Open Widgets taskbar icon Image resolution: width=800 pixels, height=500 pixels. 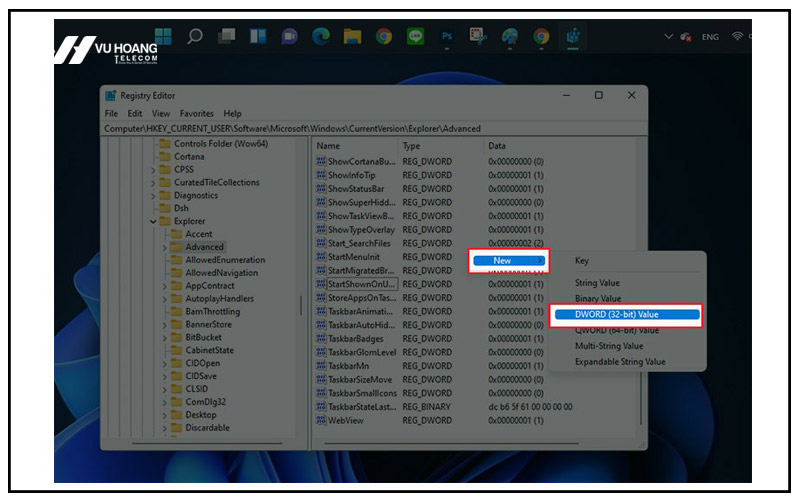click(x=258, y=36)
